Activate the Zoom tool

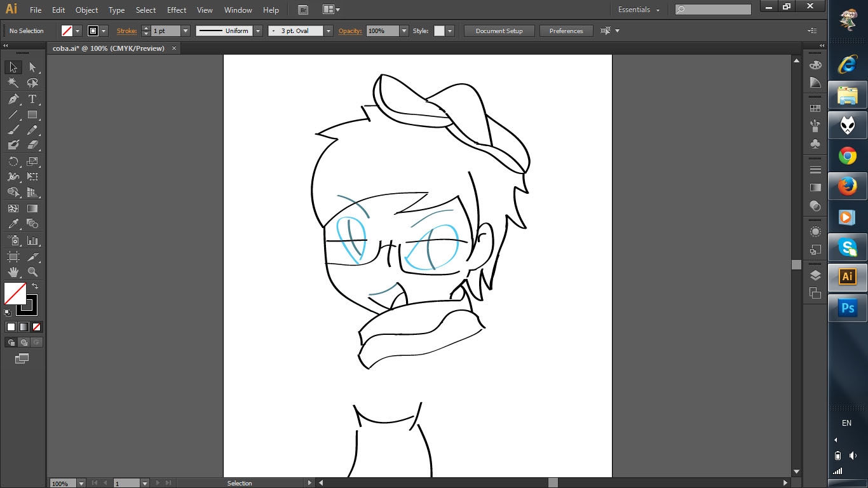tap(32, 272)
